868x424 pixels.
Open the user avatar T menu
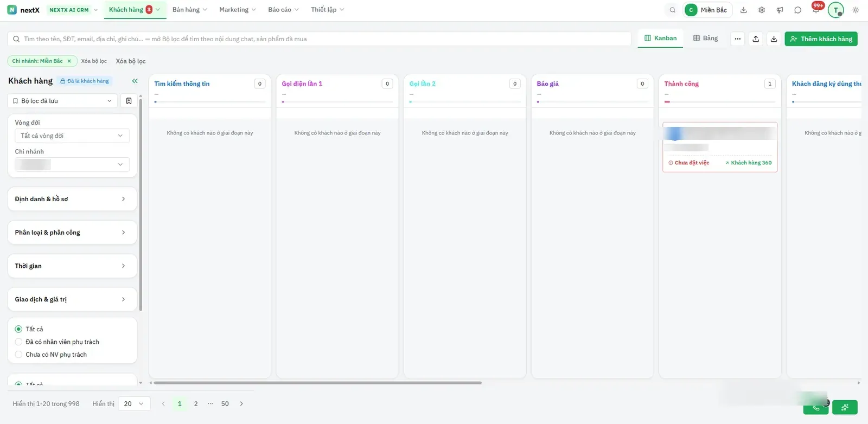(x=836, y=10)
